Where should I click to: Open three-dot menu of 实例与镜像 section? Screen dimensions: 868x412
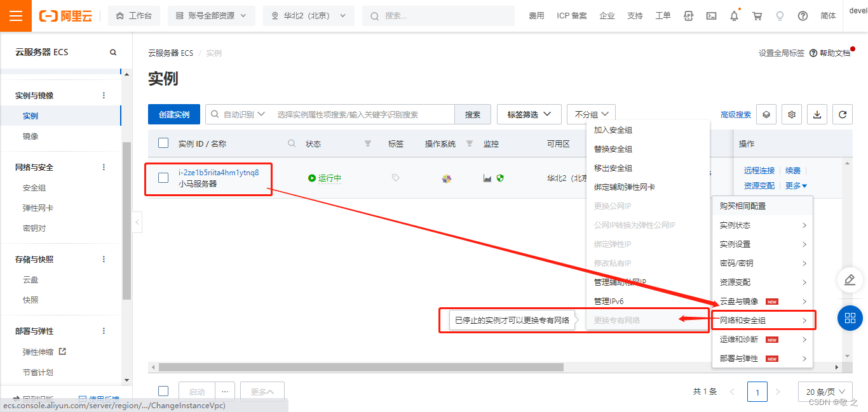(x=104, y=95)
